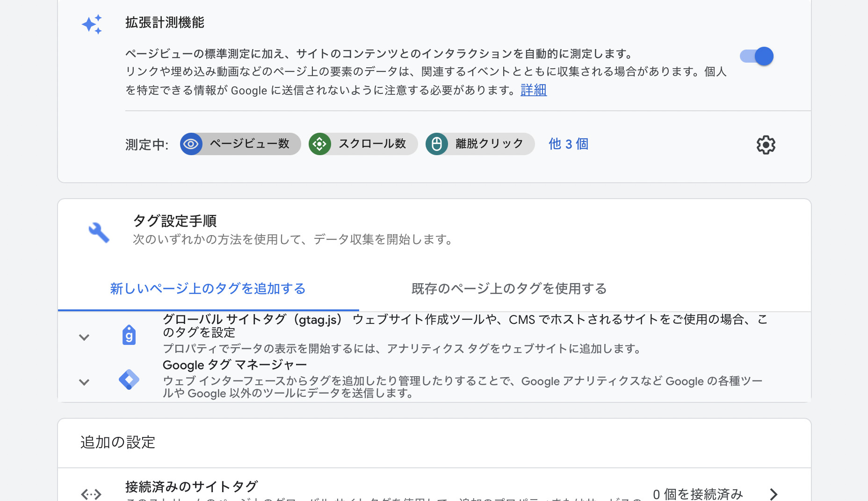Switch to 新しいページ上のタグを追加する tab
The height and width of the screenshot is (501, 868).
click(208, 289)
